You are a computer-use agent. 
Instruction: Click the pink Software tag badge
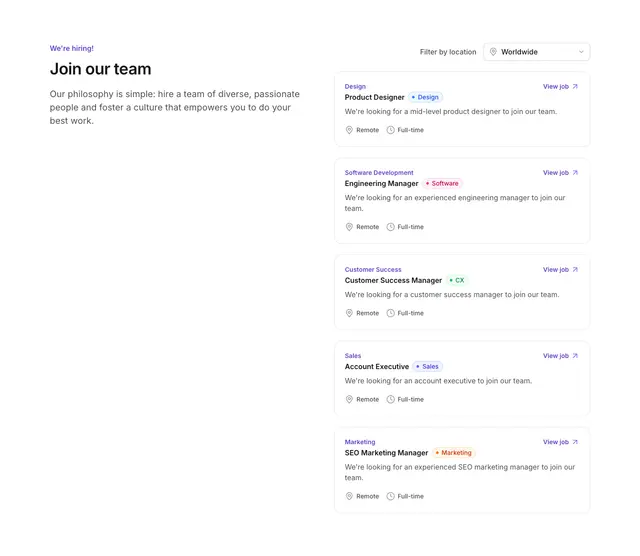click(x=442, y=183)
